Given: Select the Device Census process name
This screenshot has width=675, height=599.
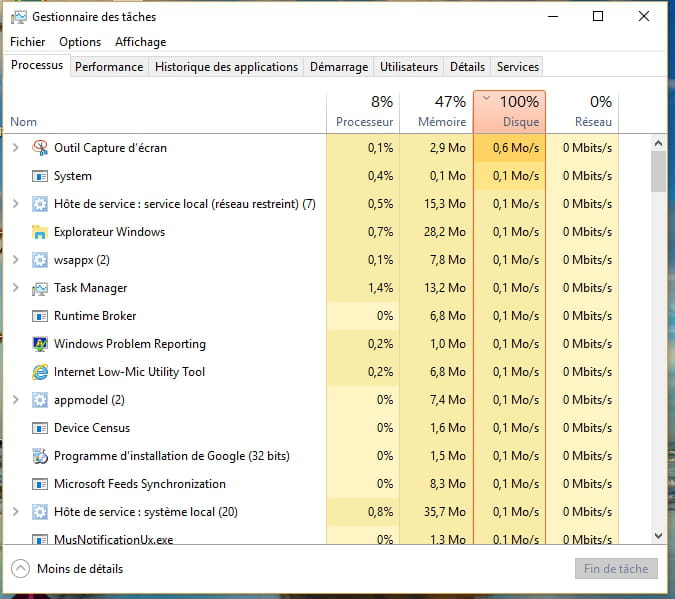Looking at the screenshot, I should coord(92,428).
